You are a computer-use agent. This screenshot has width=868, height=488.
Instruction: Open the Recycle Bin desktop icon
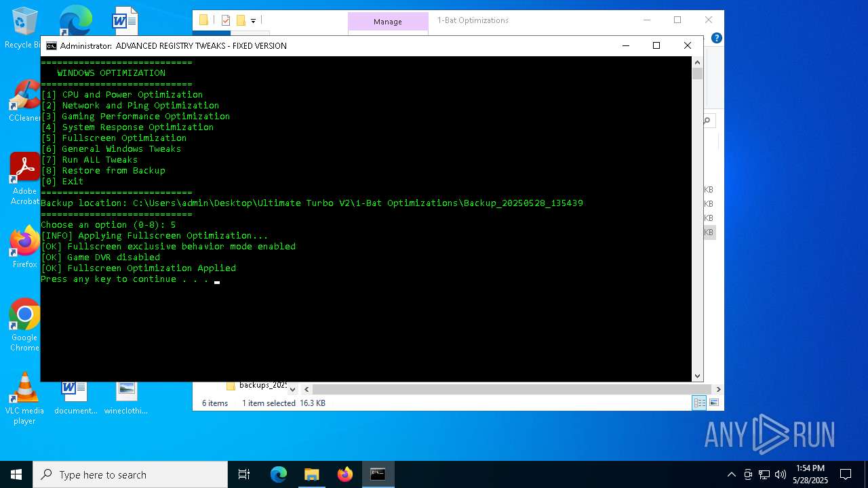click(24, 28)
